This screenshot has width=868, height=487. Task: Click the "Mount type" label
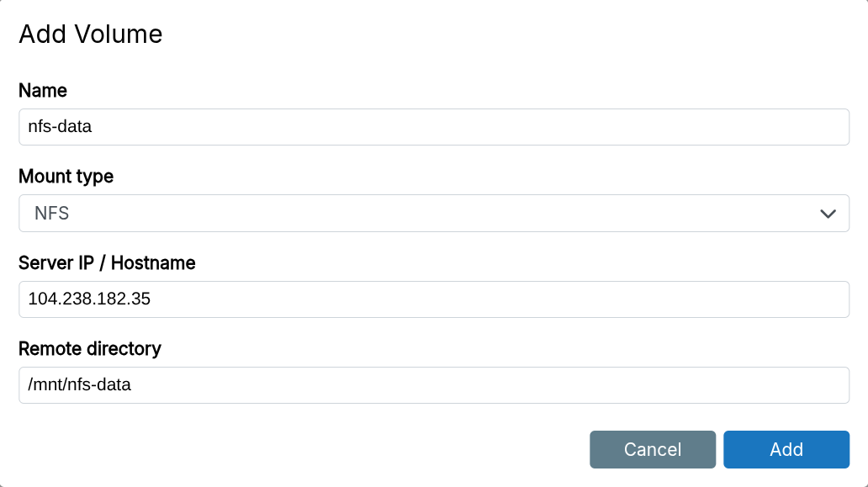coord(66,177)
